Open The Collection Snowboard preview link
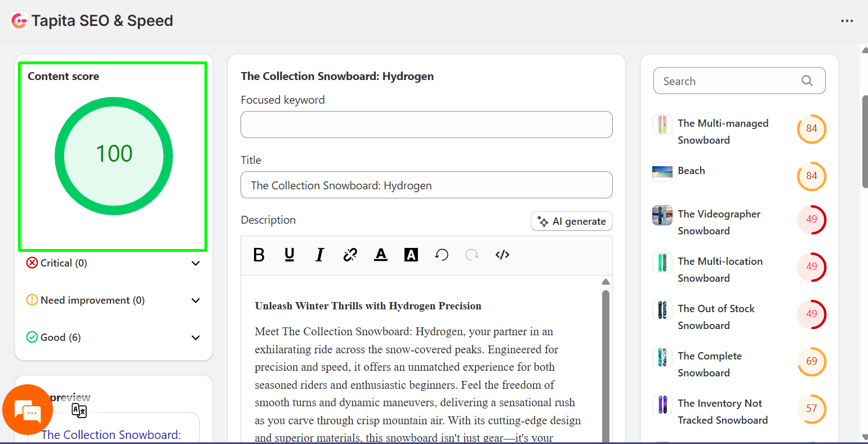Screen dimensions: 868x444 [x=111, y=434]
